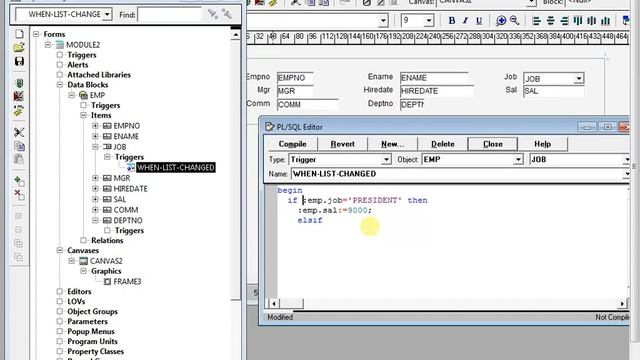Viewport: 640px width, 360px height.
Task: Click the Name field showing WHEN-LIST-CHANGED
Action: 460,174
